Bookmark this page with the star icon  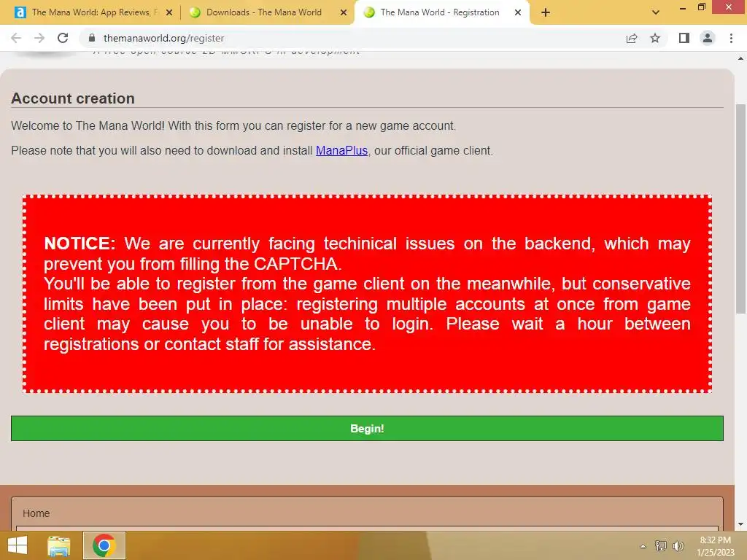[656, 38]
